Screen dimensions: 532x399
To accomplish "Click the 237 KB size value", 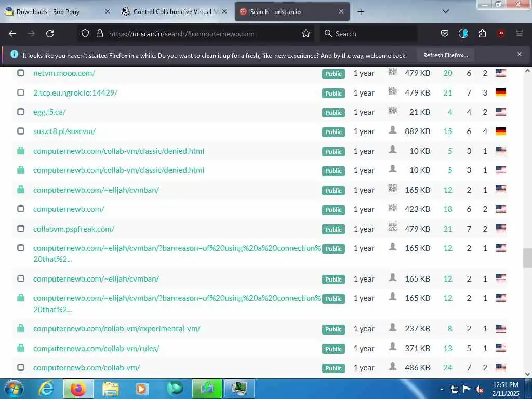I will pyautogui.click(x=417, y=329).
